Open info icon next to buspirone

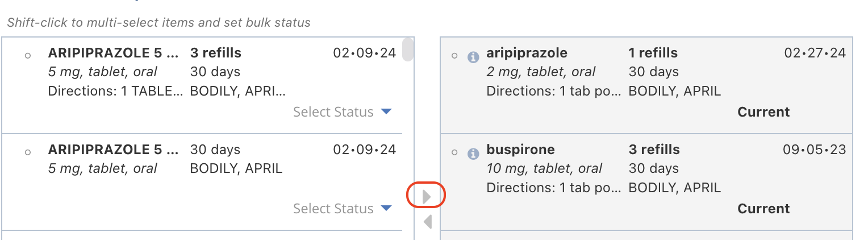[473, 153]
